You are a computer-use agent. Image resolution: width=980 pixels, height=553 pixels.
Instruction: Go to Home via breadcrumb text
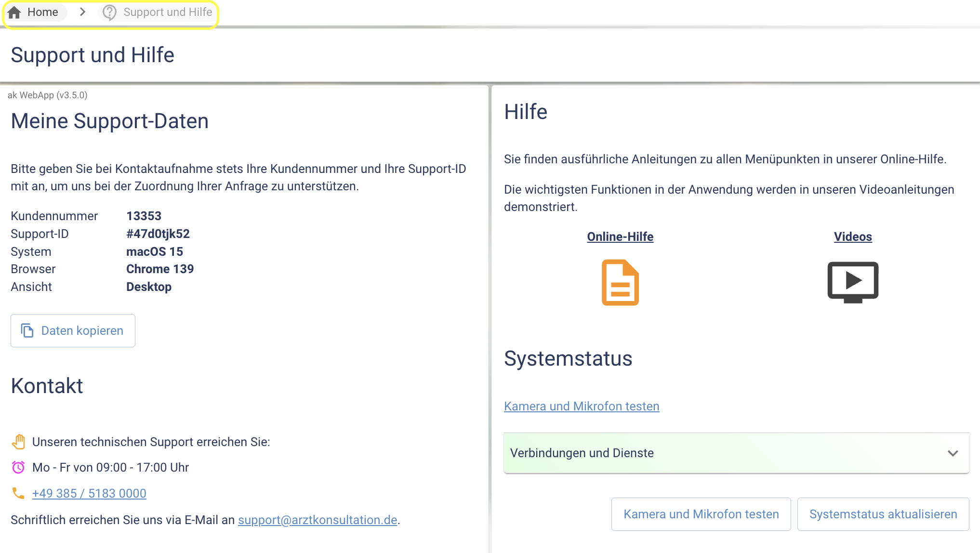click(43, 12)
